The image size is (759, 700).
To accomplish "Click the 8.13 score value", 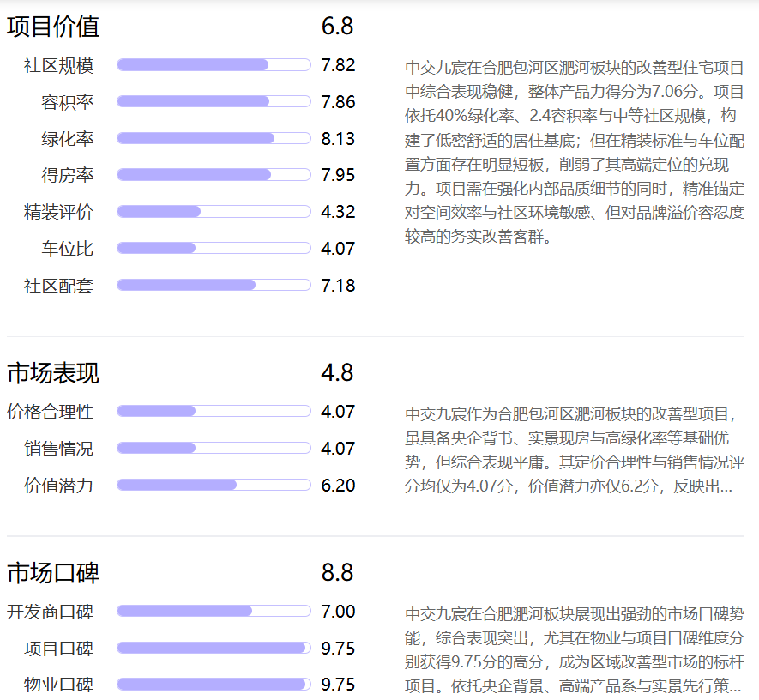I will click(338, 139).
